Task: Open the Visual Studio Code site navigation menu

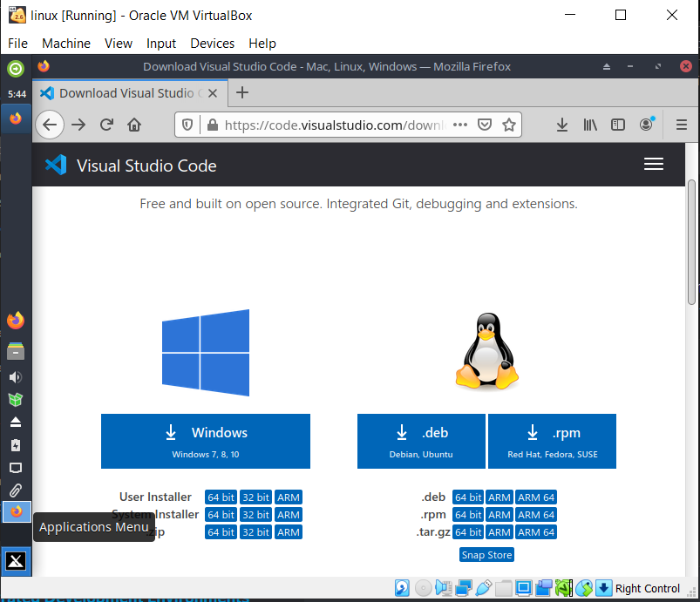Action: click(x=654, y=164)
